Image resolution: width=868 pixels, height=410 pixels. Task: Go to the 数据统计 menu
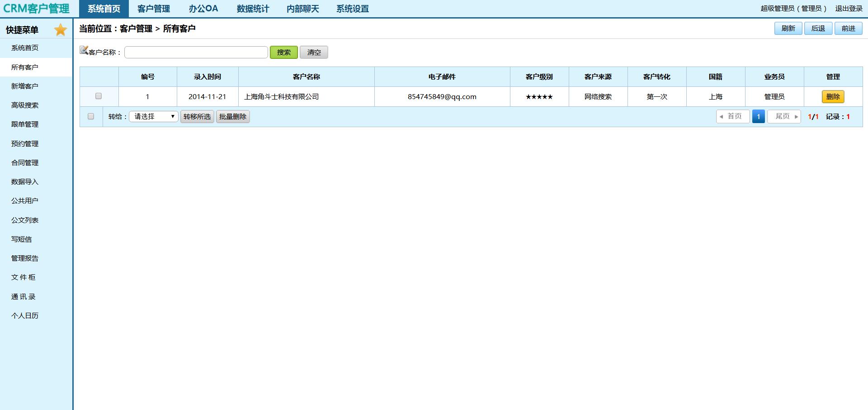coord(253,9)
